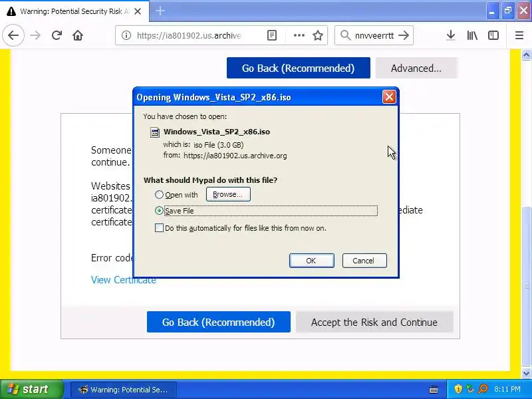Click the Warning taskbar button
532x399 pixels.
point(124,389)
